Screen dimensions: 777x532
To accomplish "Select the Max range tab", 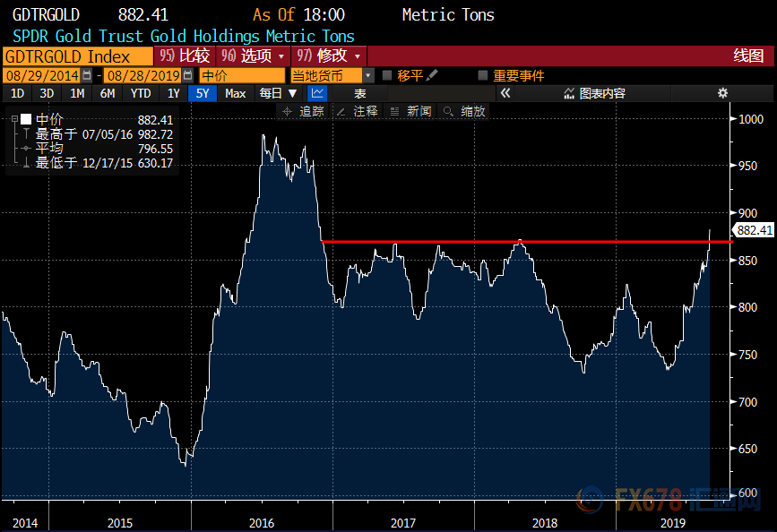I will [236, 93].
